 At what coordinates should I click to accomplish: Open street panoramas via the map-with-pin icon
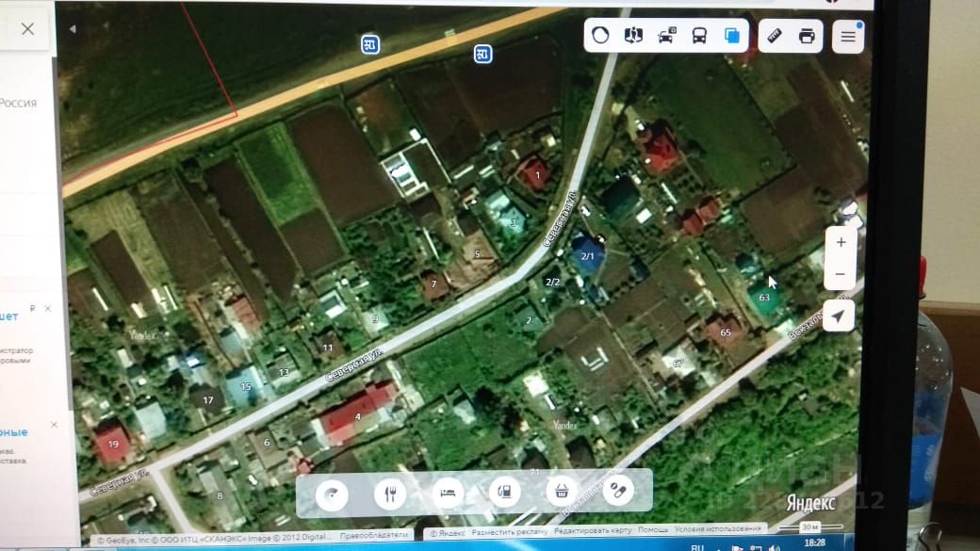tap(633, 35)
